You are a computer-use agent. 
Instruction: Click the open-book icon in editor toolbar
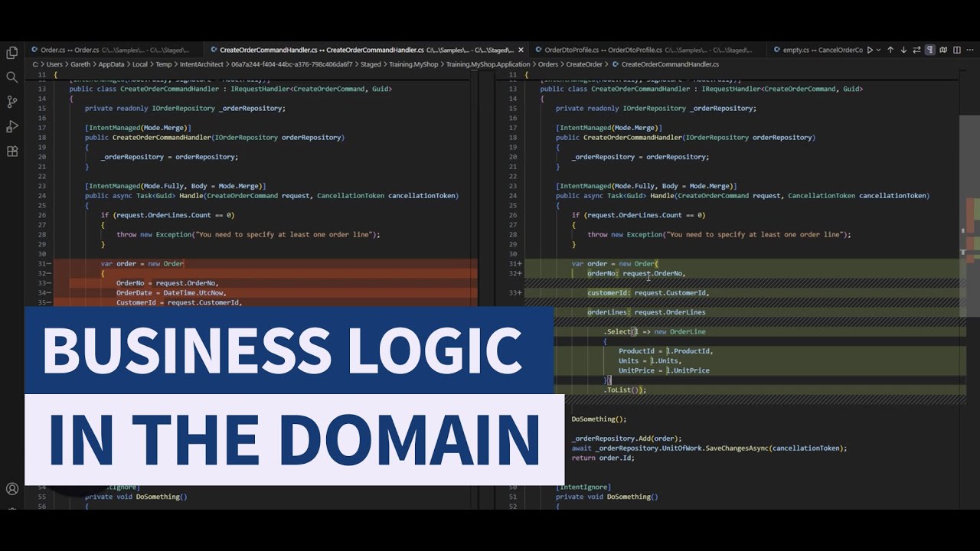point(944,50)
